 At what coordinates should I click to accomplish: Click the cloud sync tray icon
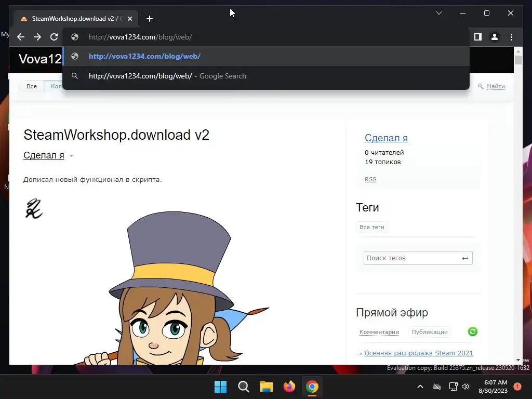(x=437, y=387)
